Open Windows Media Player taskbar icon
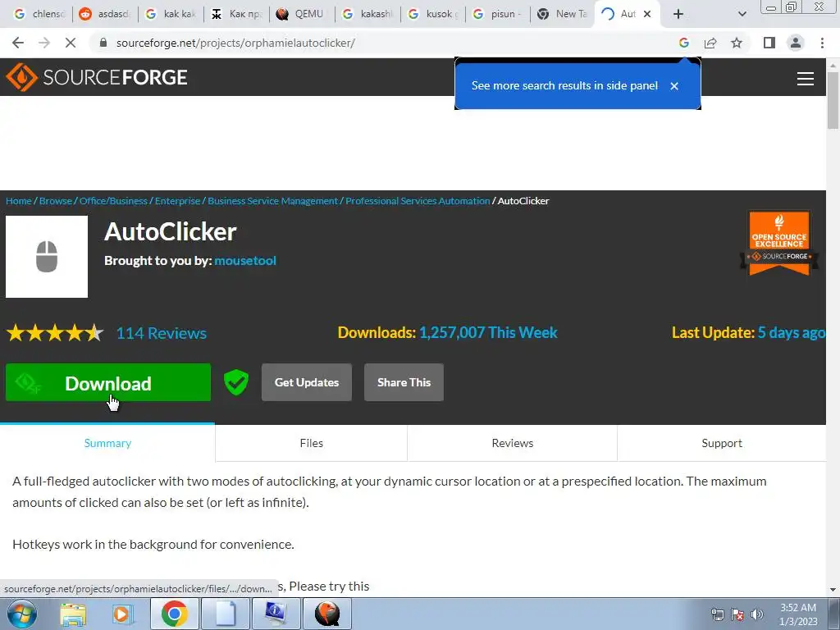This screenshot has width=840, height=630. point(122,614)
